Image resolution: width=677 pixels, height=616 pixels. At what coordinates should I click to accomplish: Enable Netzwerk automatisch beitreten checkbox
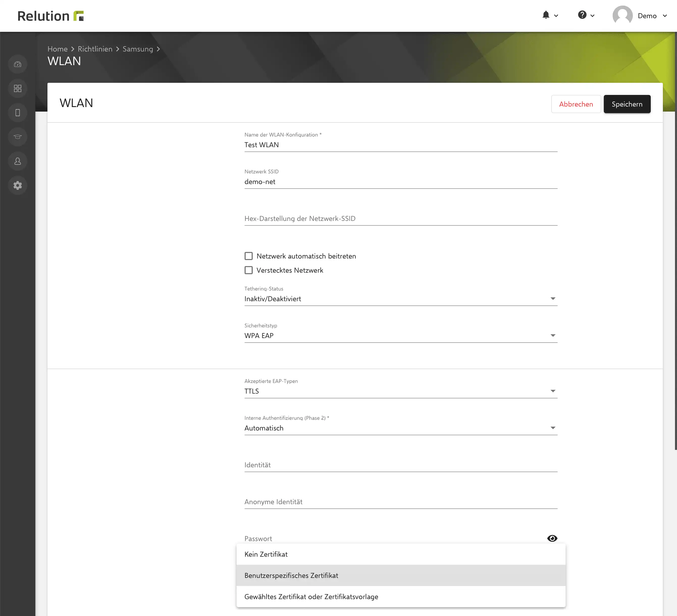[x=248, y=256]
